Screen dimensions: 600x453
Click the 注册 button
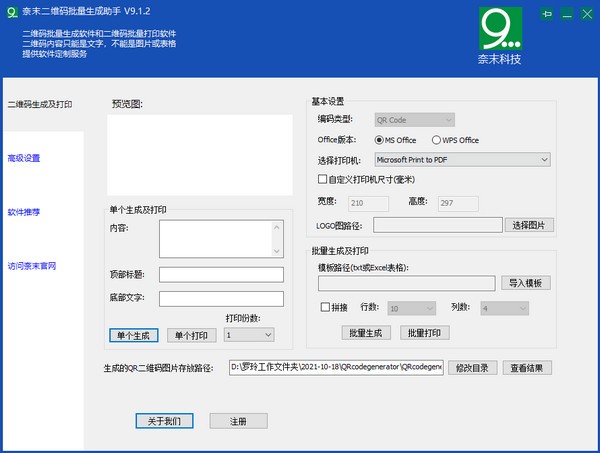point(238,421)
